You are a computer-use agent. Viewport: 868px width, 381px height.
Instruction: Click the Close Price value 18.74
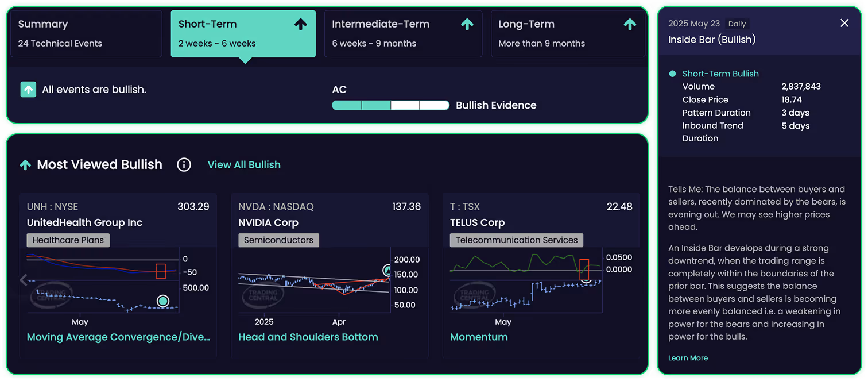coord(792,100)
